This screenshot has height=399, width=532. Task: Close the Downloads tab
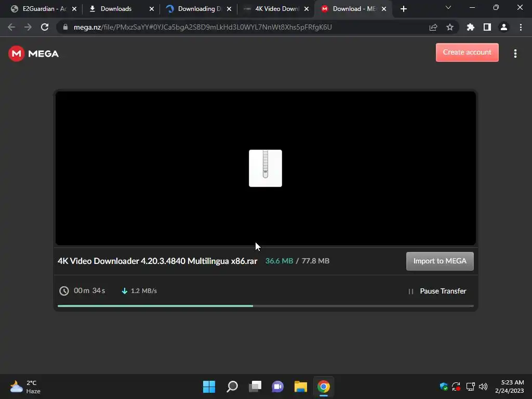(x=152, y=9)
